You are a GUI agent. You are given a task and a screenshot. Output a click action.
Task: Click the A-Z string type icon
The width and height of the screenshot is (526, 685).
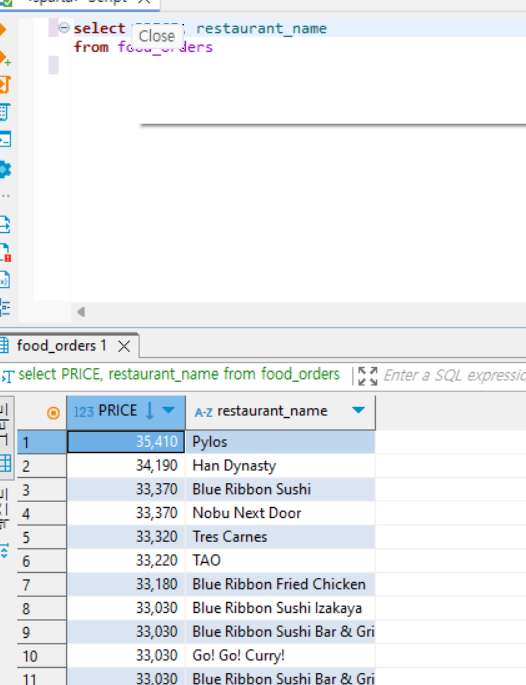[204, 412]
